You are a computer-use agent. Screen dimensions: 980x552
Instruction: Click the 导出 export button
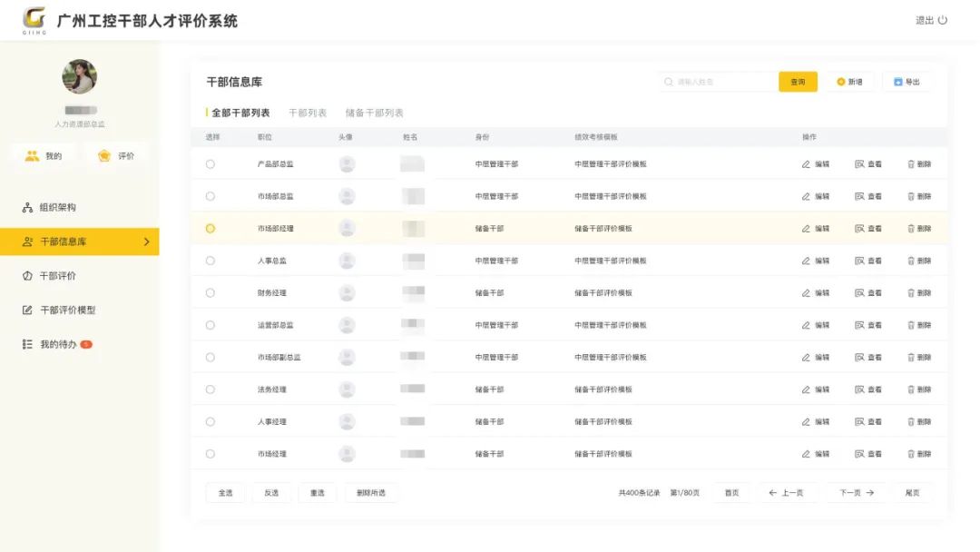point(906,82)
